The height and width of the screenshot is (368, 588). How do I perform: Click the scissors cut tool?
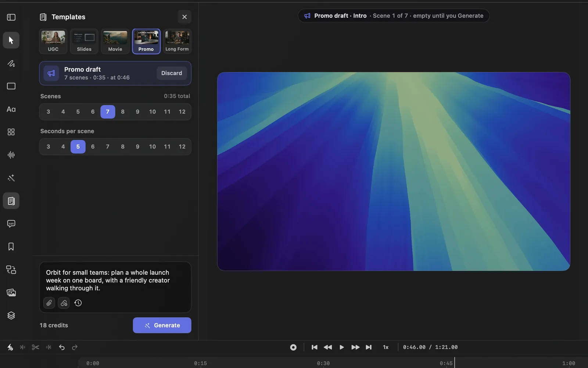[x=35, y=347]
